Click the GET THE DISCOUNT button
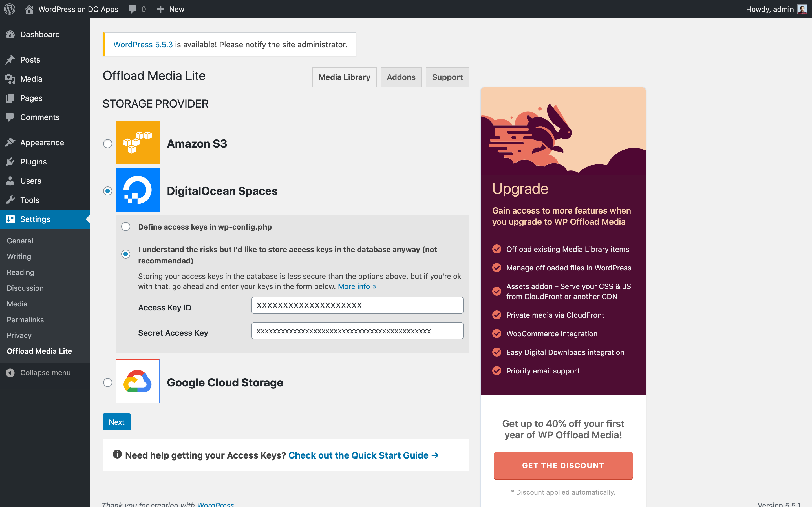The width and height of the screenshot is (812, 507). (563, 465)
